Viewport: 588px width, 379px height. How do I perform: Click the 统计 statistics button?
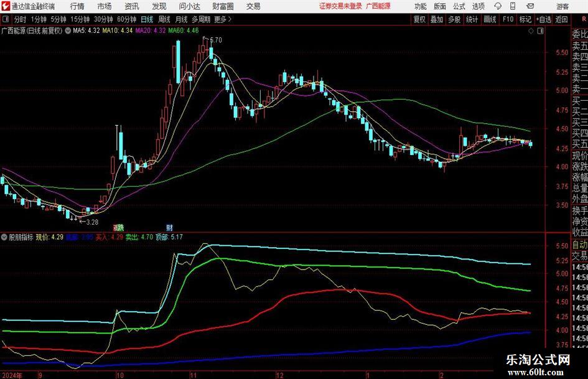coord(472,19)
